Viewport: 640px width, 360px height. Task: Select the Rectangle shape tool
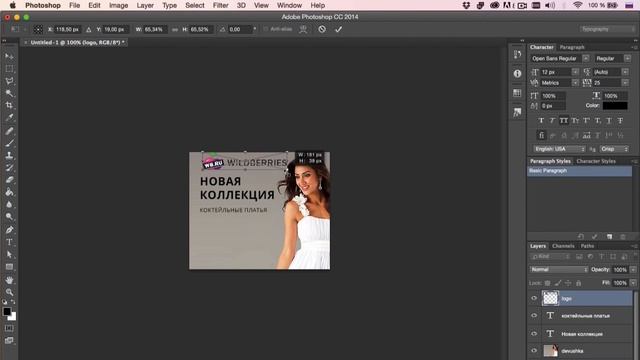[9, 267]
